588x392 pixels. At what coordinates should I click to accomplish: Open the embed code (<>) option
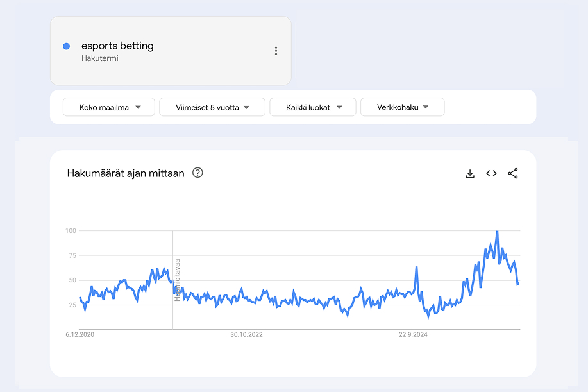click(x=491, y=173)
